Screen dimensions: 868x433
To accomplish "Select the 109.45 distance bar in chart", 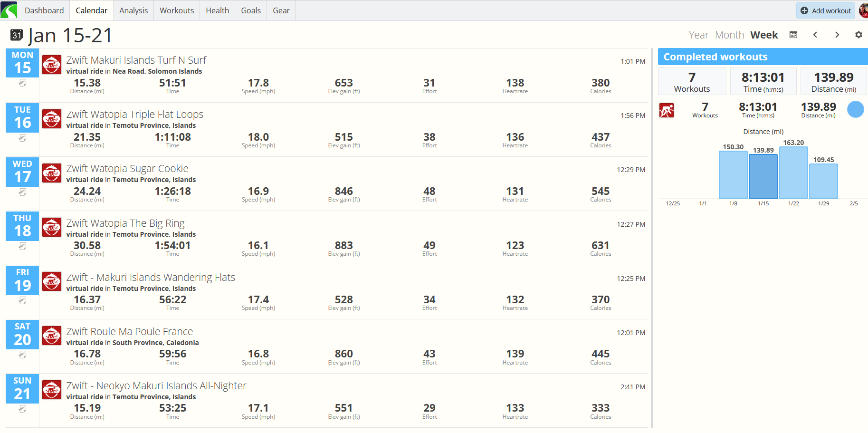I will click(x=823, y=181).
